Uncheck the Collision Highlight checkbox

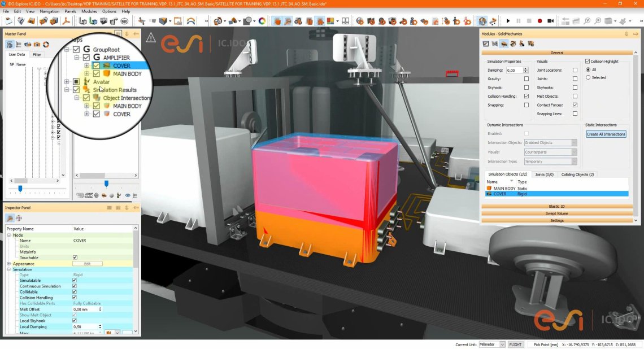pyautogui.click(x=588, y=61)
